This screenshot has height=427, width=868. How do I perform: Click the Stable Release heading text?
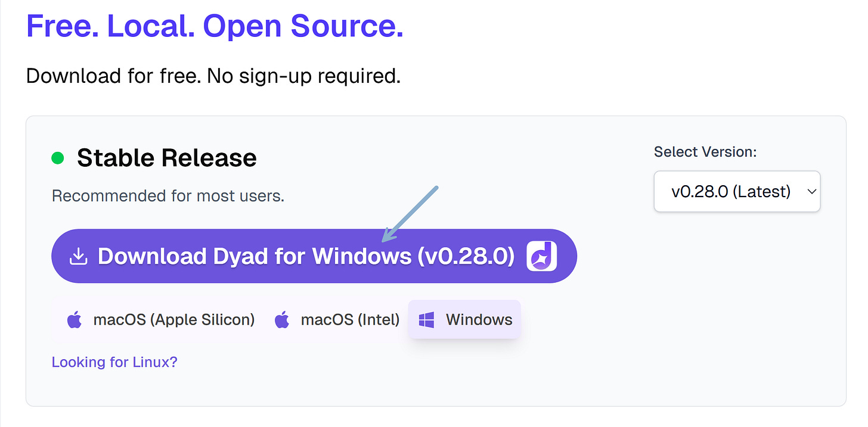point(166,157)
